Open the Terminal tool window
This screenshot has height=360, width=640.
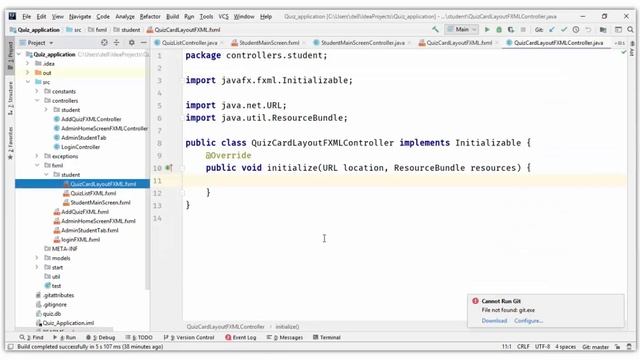(327, 338)
